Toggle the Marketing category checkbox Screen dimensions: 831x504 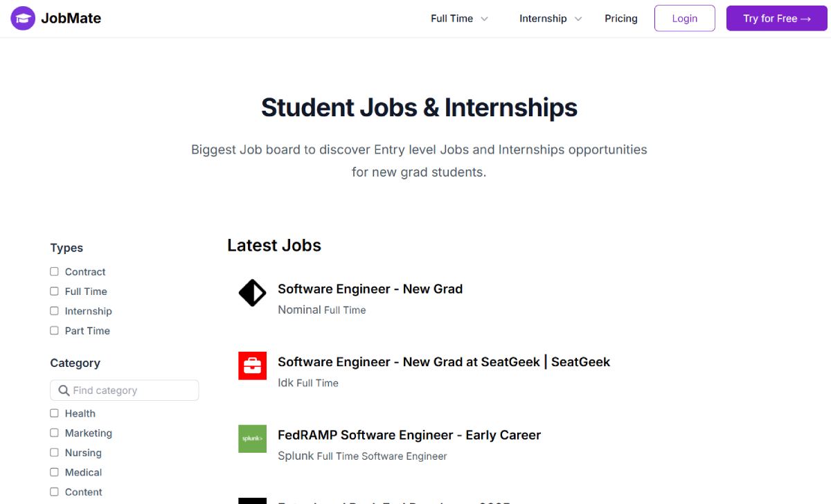click(x=54, y=433)
